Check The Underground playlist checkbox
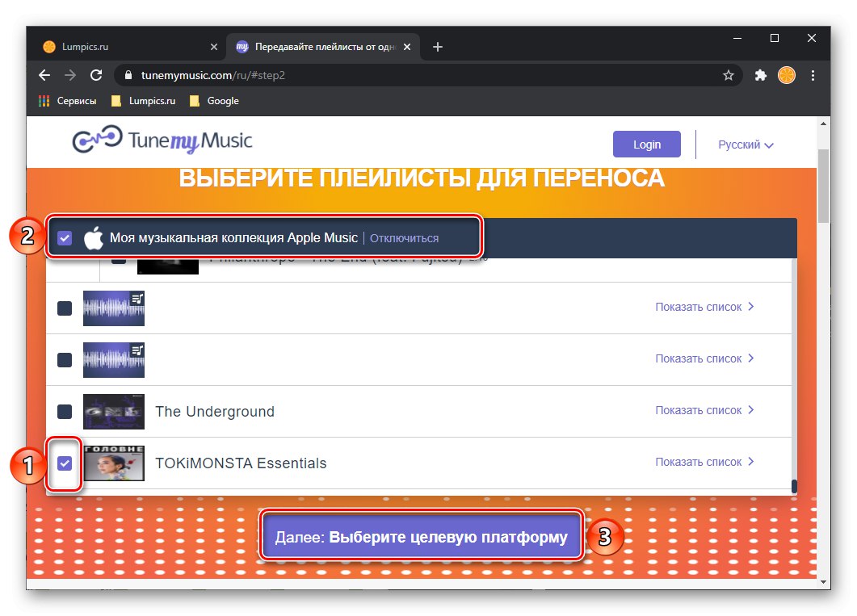 [65, 411]
